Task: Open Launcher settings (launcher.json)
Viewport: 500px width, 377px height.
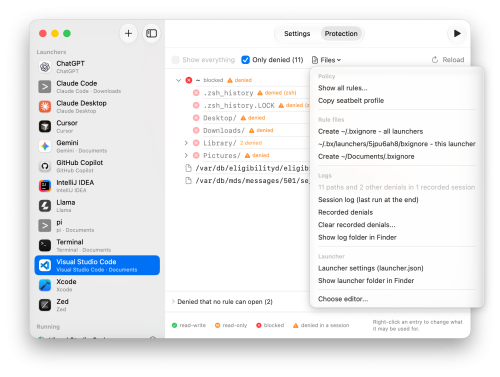Action: pos(371,268)
